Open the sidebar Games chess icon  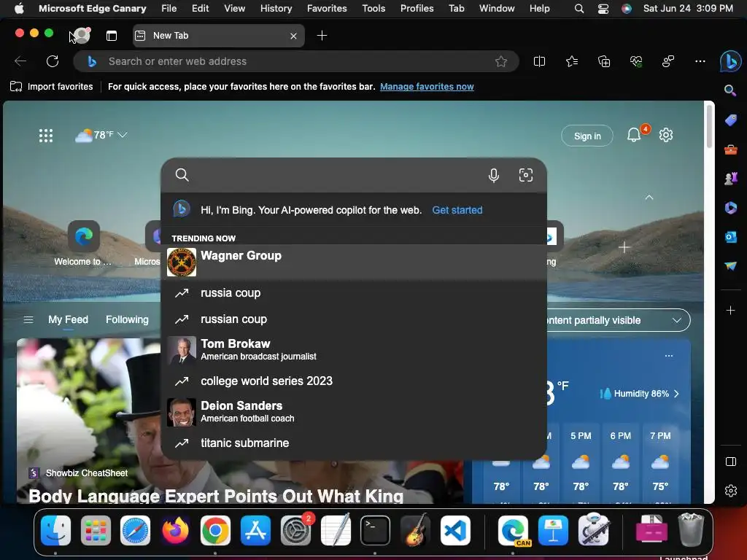[x=731, y=179]
